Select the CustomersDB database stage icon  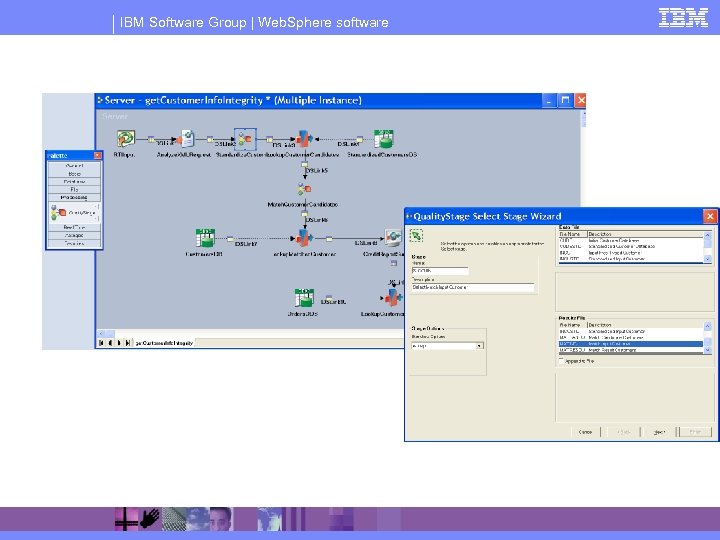point(205,238)
